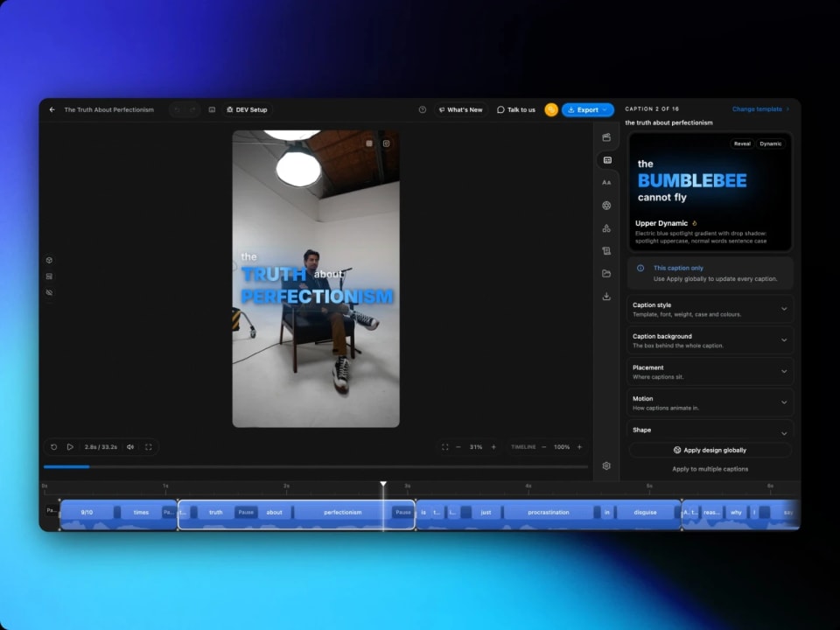
Task: Expand the Shape section
Action: [710, 430]
